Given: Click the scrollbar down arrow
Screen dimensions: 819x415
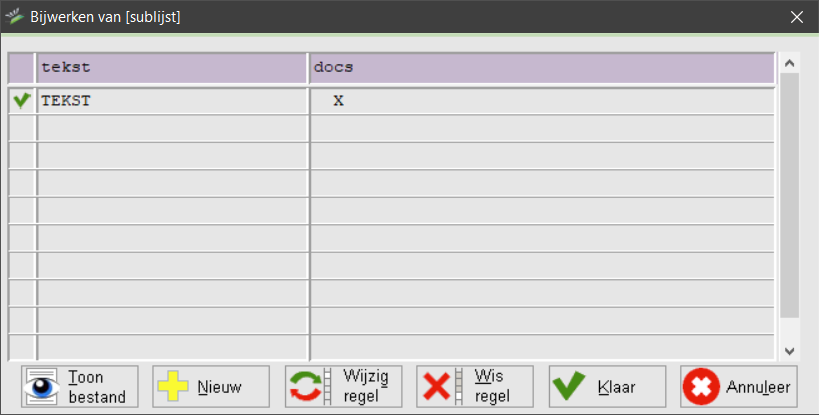Looking at the screenshot, I should pyautogui.click(x=789, y=351).
